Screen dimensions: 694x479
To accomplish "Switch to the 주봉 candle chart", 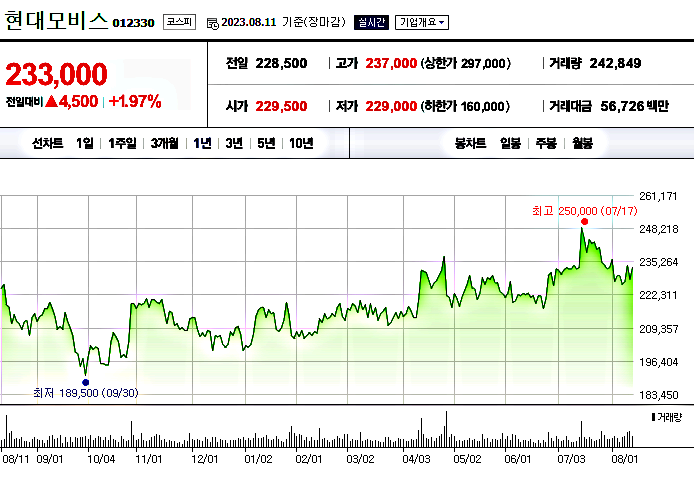I will 546,143.
